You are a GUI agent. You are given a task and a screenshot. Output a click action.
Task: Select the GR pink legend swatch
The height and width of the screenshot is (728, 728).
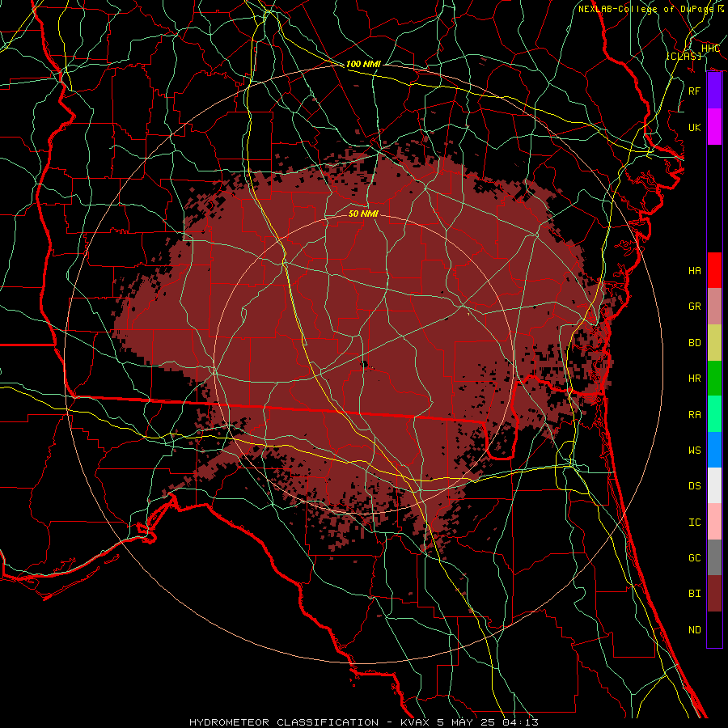714,307
